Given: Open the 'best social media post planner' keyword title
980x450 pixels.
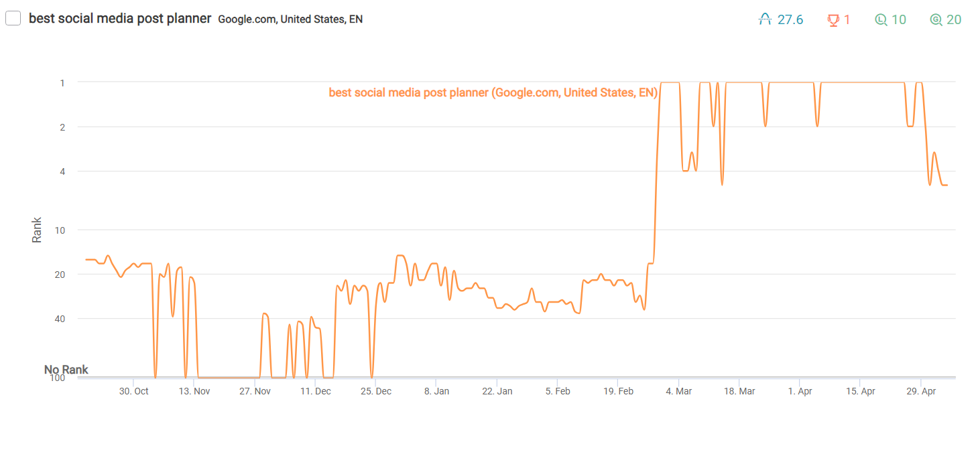Looking at the screenshot, I should [x=121, y=19].
